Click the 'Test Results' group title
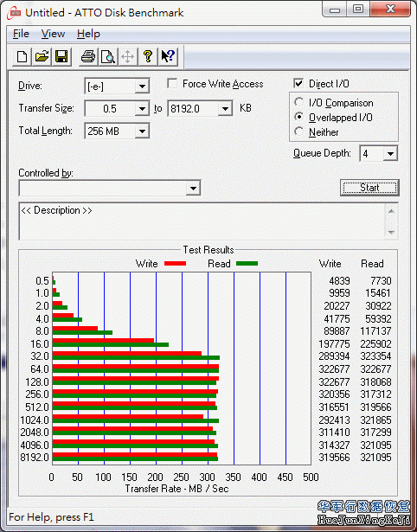This screenshot has height=532, width=417. pyautogui.click(x=208, y=250)
